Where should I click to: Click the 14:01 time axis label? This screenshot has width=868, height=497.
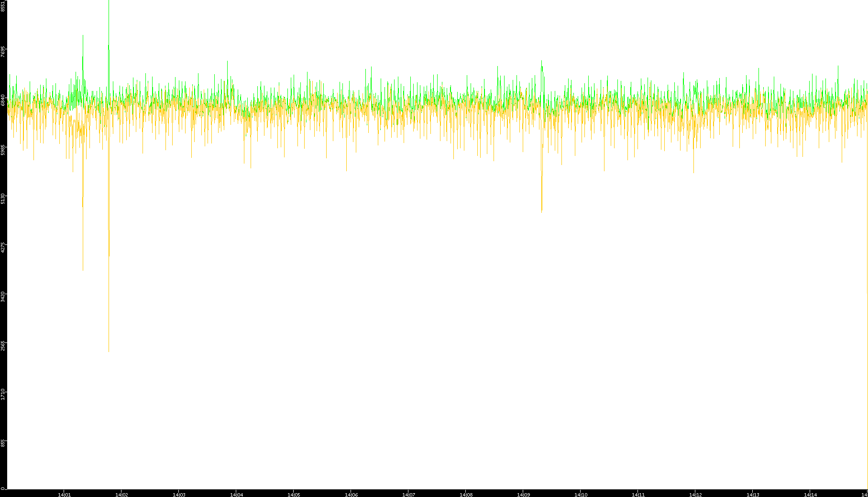tap(64, 495)
